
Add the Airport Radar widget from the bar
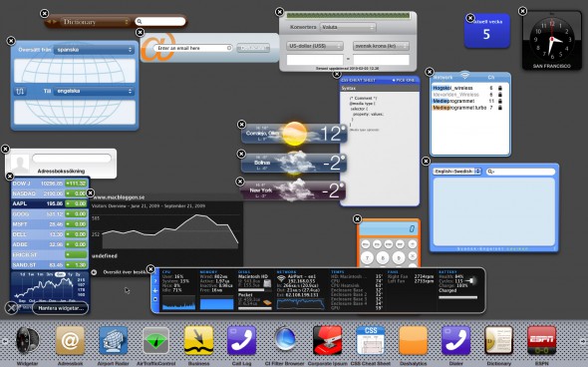click(x=114, y=341)
